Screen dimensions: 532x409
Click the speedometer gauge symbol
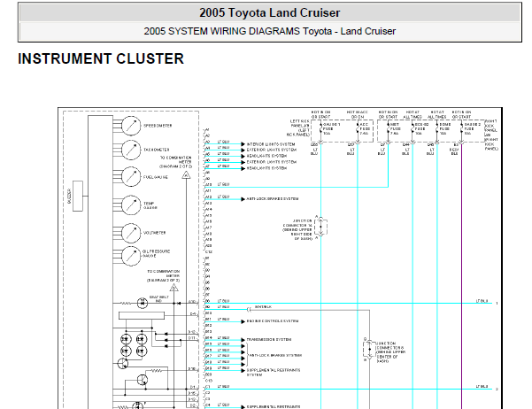[x=131, y=126]
